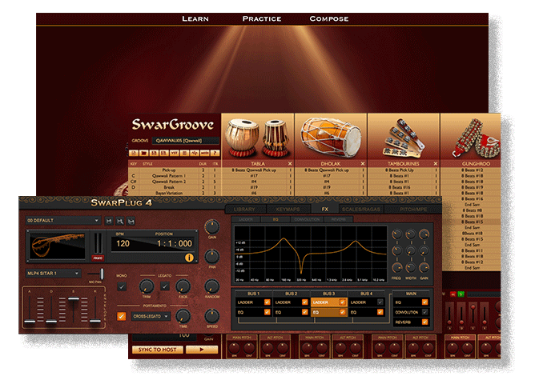Viewport: 535px width, 392px height.
Task: Close the Tabla column with X
Action: [290, 163]
